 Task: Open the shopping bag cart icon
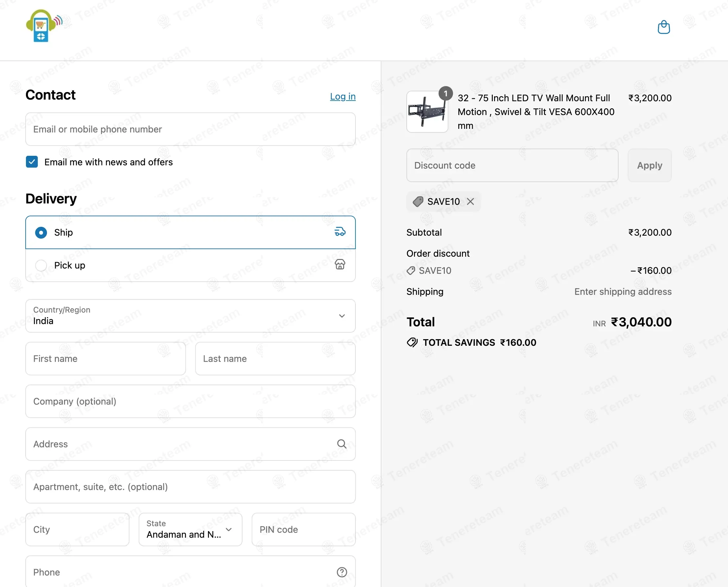point(664,27)
